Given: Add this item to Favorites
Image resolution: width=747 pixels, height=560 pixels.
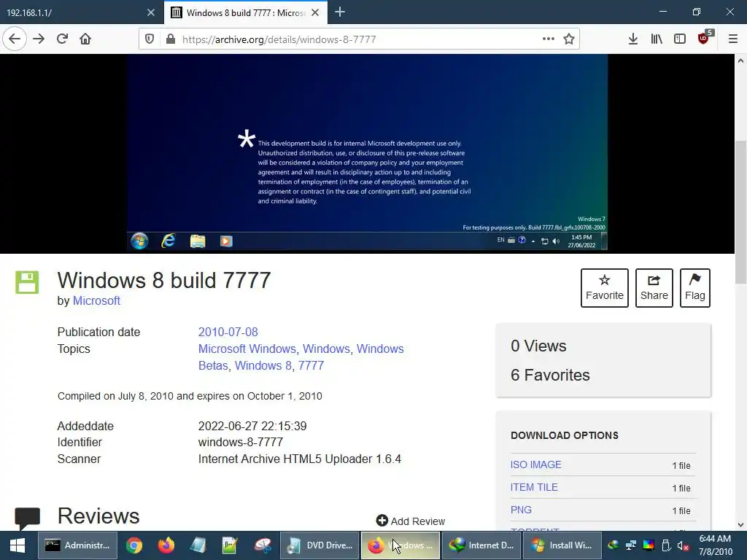Looking at the screenshot, I should 605,288.
